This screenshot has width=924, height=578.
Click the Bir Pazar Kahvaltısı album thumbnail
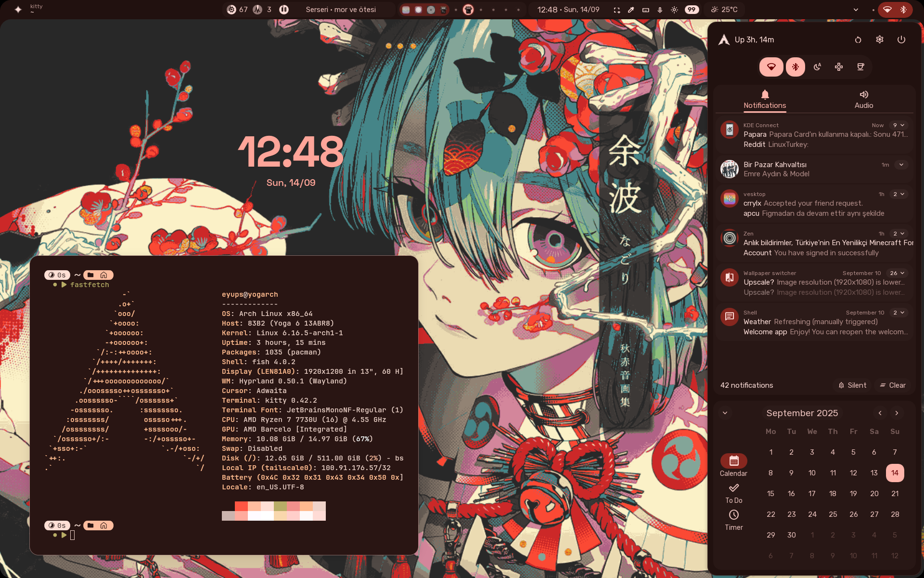pos(730,169)
